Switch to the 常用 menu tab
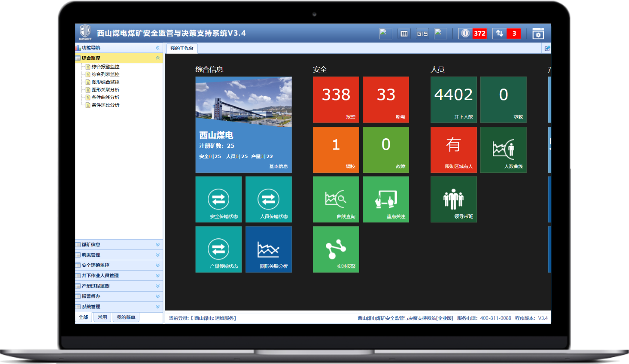 click(102, 317)
